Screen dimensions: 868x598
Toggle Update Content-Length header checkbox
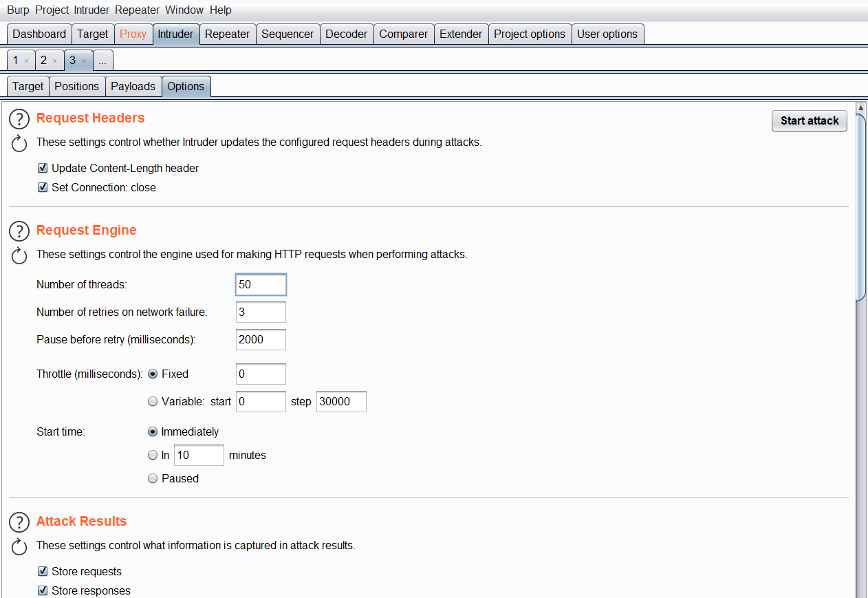point(43,168)
